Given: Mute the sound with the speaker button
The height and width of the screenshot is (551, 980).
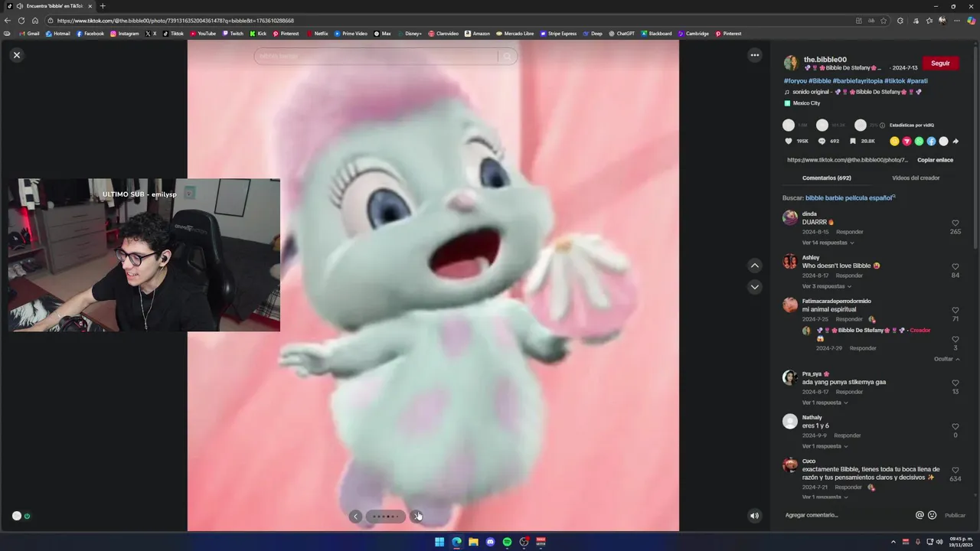Looking at the screenshot, I should [754, 516].
